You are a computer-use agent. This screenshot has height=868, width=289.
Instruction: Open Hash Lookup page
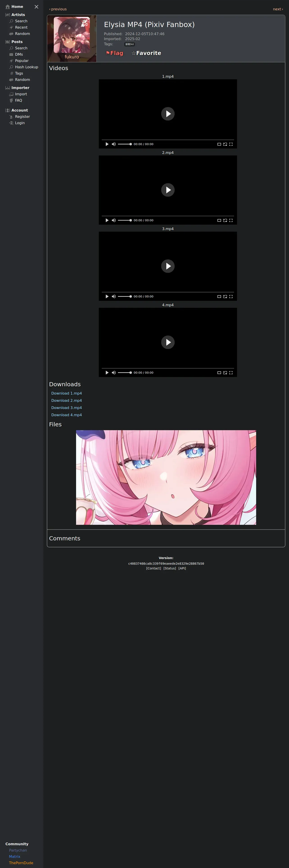(26, 67)
